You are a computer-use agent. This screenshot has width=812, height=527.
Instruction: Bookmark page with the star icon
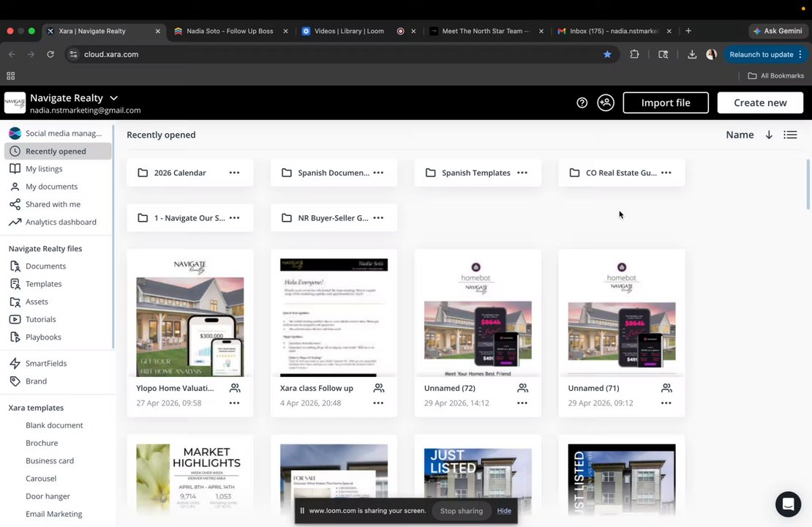tap(607, 54)
